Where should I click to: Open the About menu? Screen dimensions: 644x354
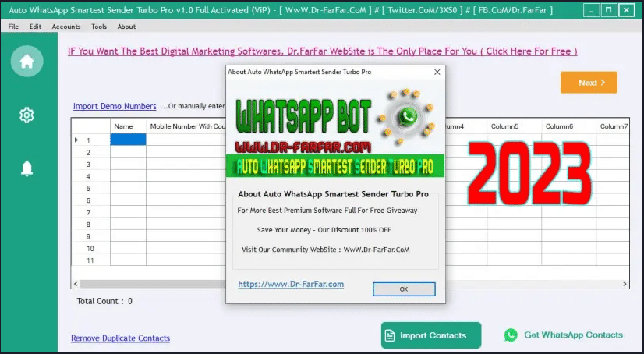point(126,27)
